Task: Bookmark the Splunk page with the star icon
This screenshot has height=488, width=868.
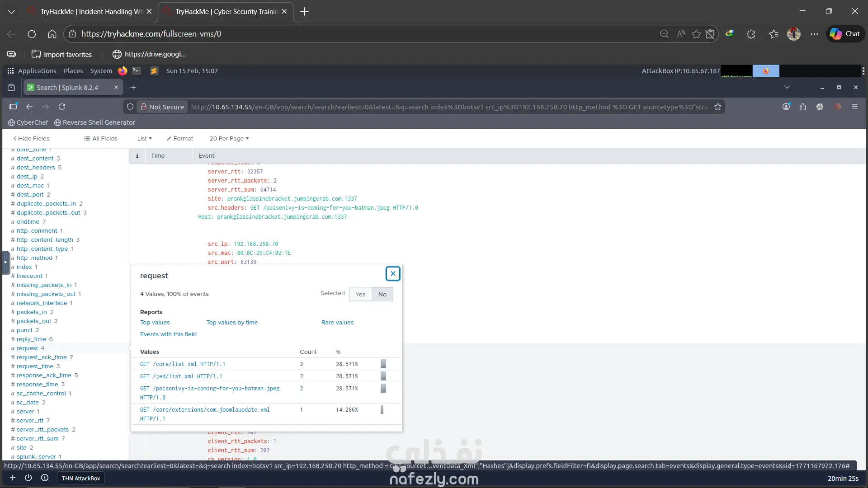Action: [x=718, y=107]
